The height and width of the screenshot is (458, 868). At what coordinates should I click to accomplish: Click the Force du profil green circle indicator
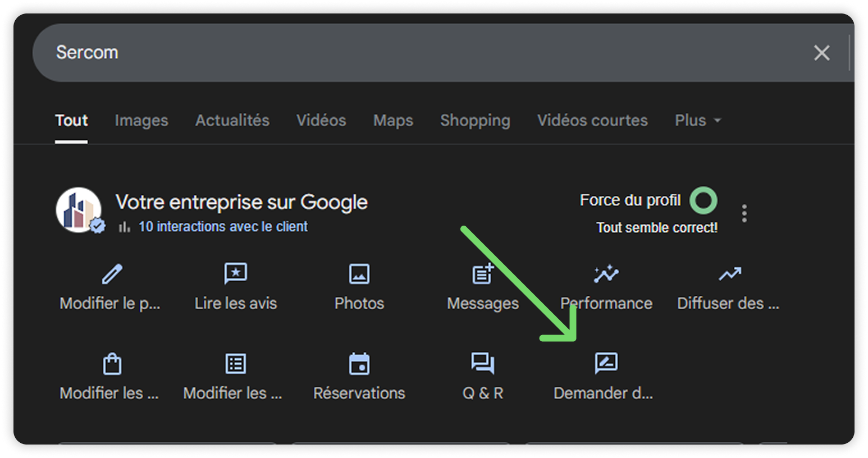(x=703, y=200)
